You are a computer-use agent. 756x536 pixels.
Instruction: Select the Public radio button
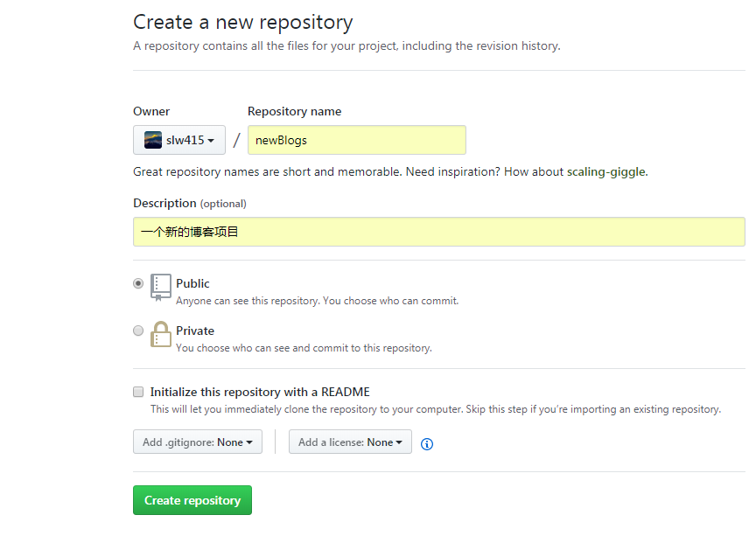[x=138, y=283]
